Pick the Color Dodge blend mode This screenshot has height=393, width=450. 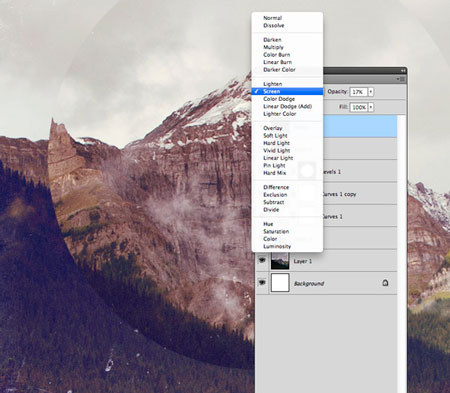point(279,99)
